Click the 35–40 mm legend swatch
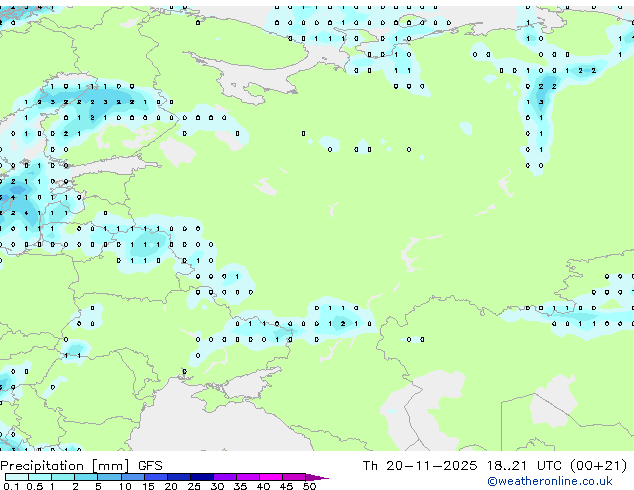This screenshot has width=634, height=490. coord(247,477)
